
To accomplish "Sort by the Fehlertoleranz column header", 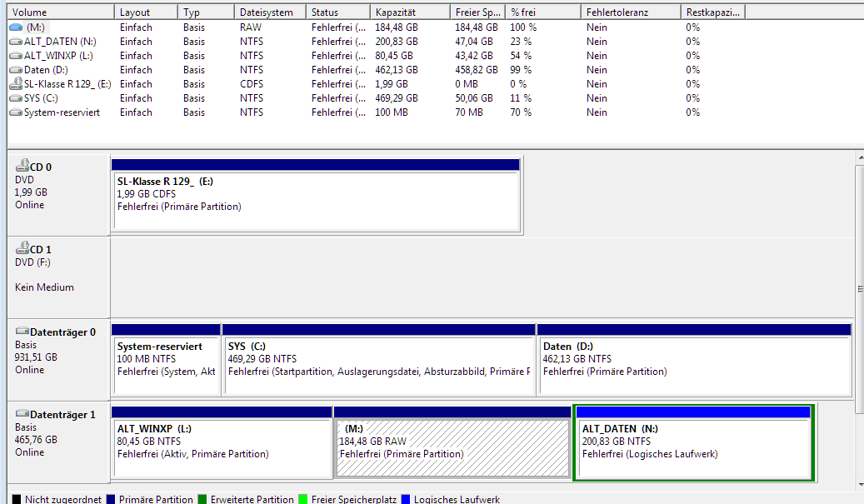I will [631, 12].
